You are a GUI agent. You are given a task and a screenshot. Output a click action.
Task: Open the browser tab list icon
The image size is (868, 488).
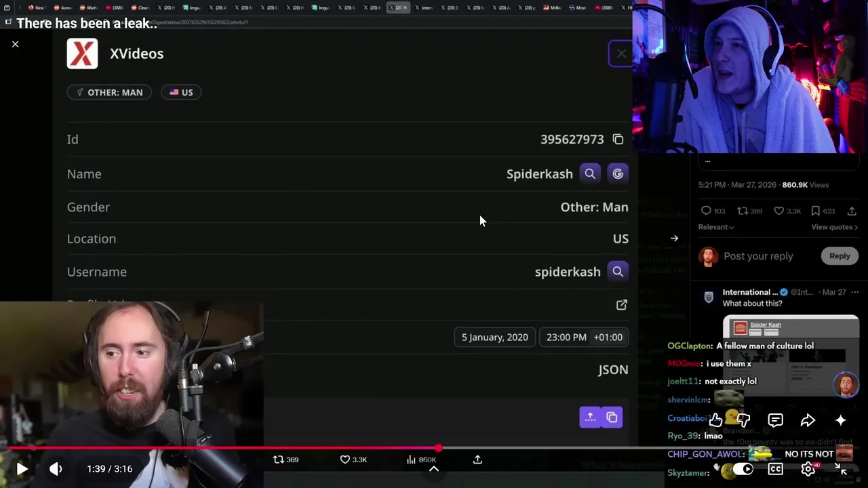pyautogui.click(x=7, y=7)
